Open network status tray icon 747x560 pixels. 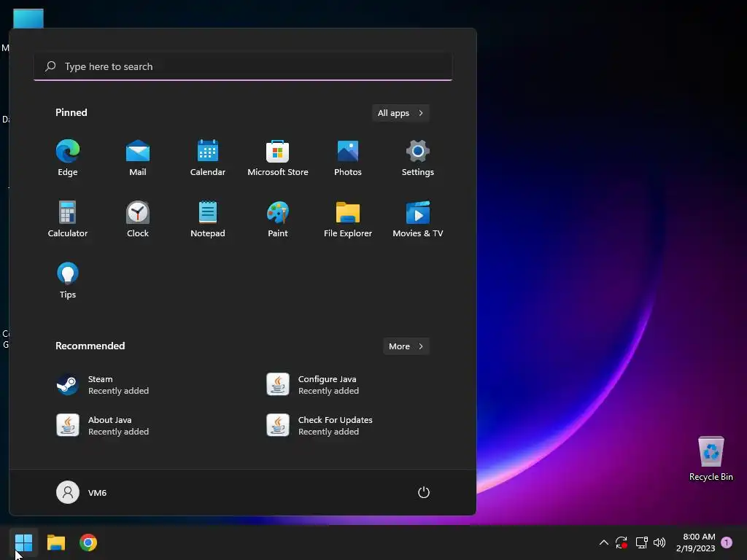[642, 542]
